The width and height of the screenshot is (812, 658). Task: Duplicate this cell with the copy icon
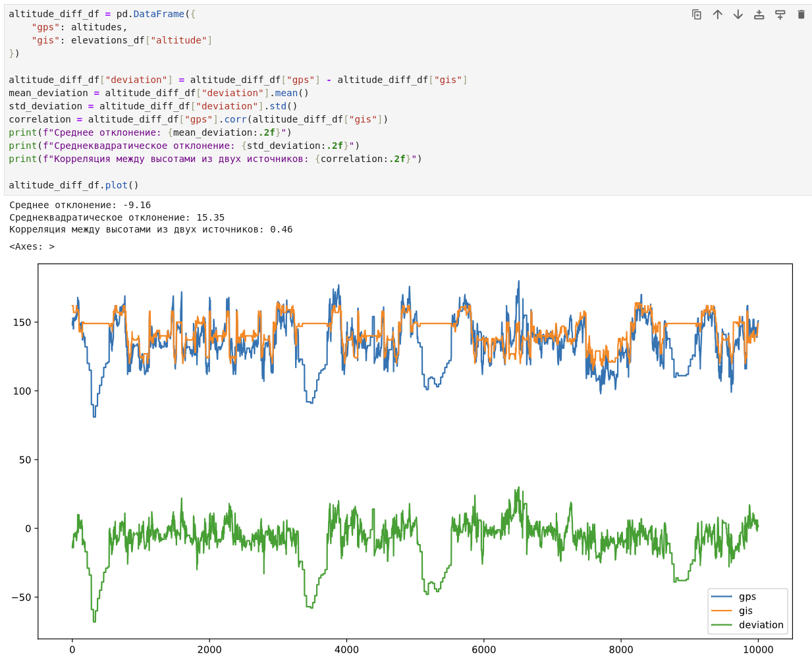click(x=697, y=14)
